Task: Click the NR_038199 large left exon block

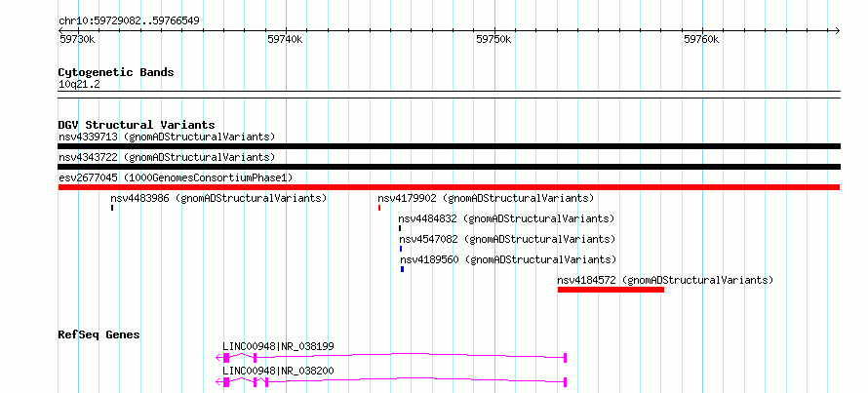Action: (x=226, y=358)
